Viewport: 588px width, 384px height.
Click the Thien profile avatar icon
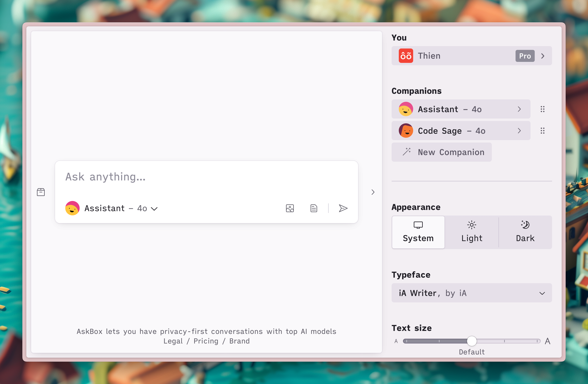click(x=406, y=56)
